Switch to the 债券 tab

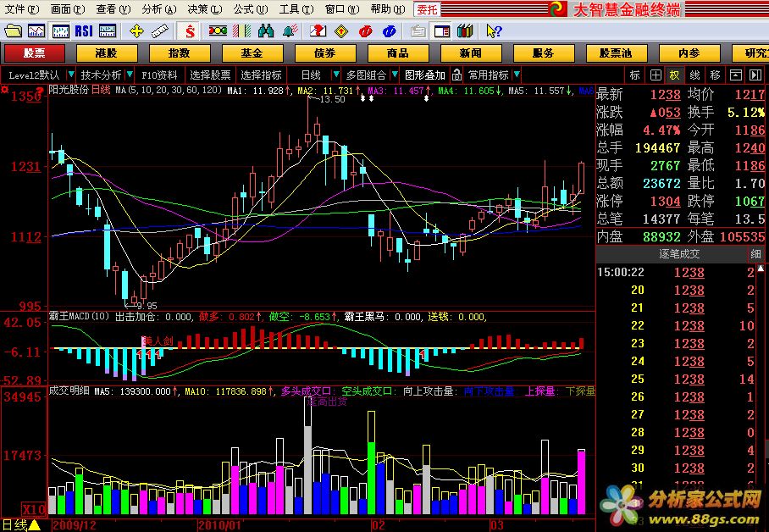[x=325, y=53]
